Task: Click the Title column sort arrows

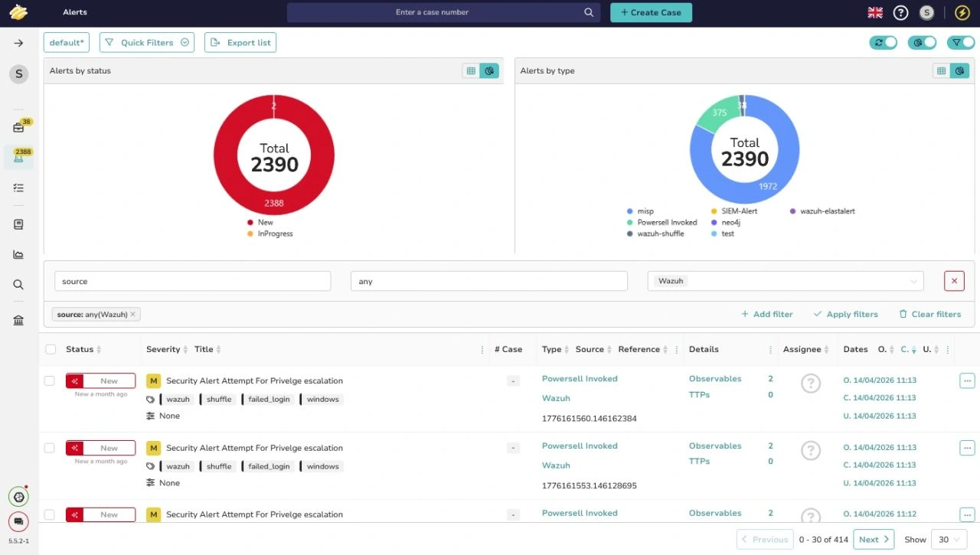Action: click(218, 350)
